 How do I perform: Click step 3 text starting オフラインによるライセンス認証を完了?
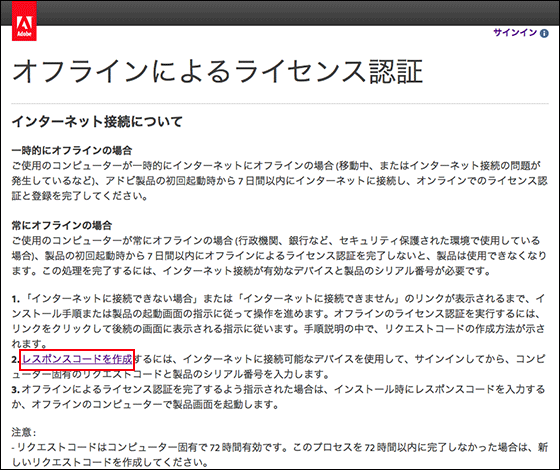pos(279,397)
